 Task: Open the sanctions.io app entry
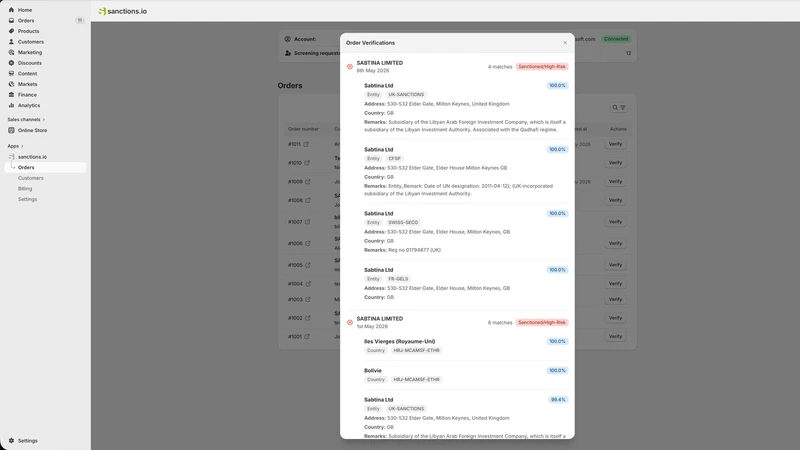click(32, 157)
